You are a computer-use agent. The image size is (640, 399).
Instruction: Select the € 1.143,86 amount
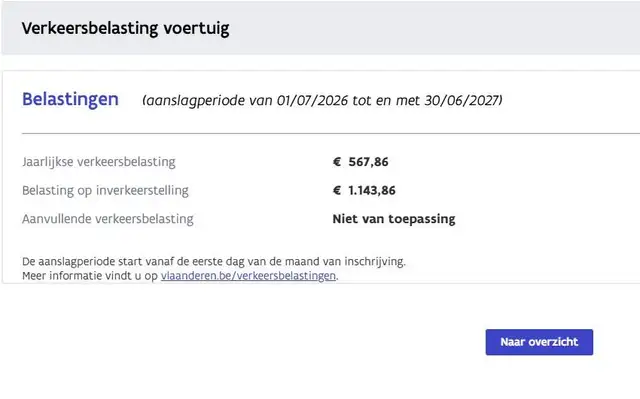click(364, 191)
